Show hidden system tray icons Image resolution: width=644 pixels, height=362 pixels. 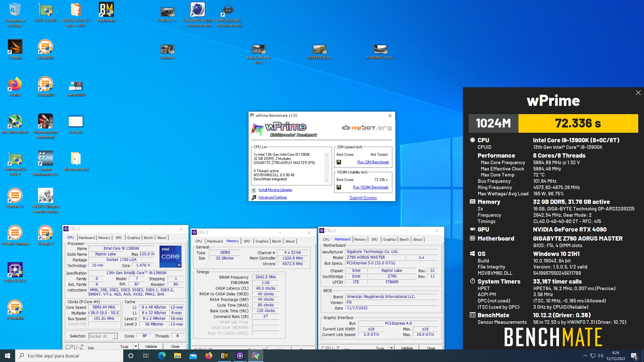click(585, 356)
